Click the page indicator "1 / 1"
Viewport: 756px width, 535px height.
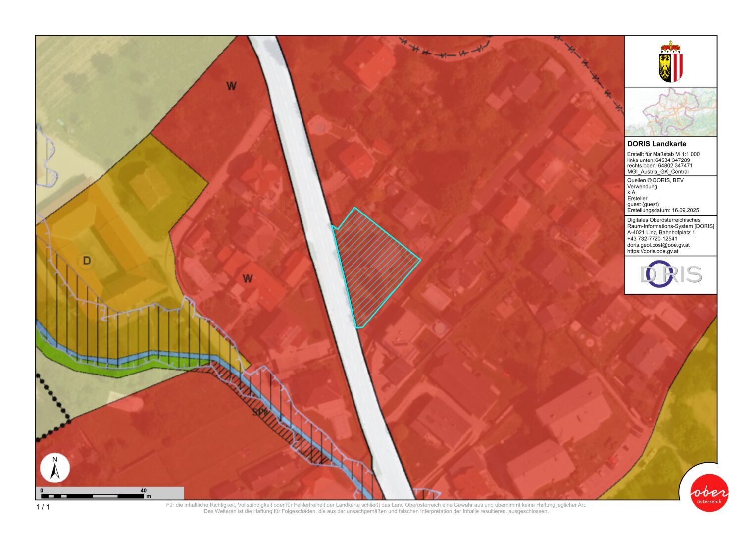point(43,507)
